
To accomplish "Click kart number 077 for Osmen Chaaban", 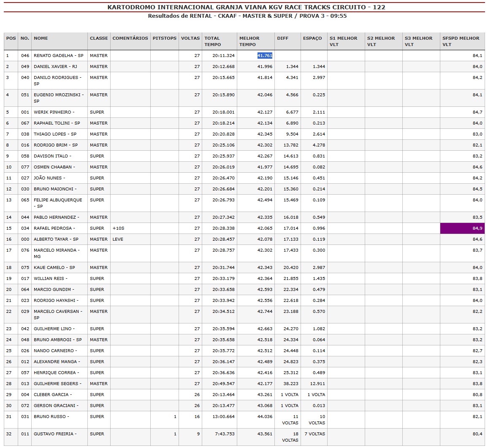I will 25,167.
